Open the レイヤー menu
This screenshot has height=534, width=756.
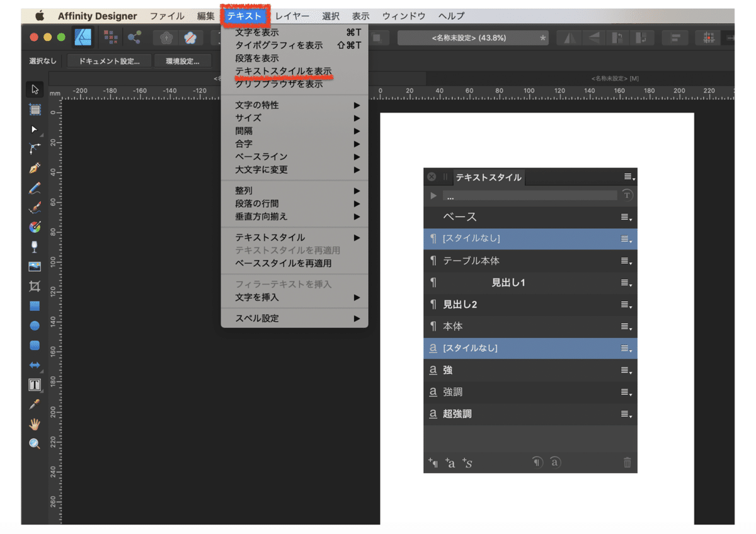(292, 16)
